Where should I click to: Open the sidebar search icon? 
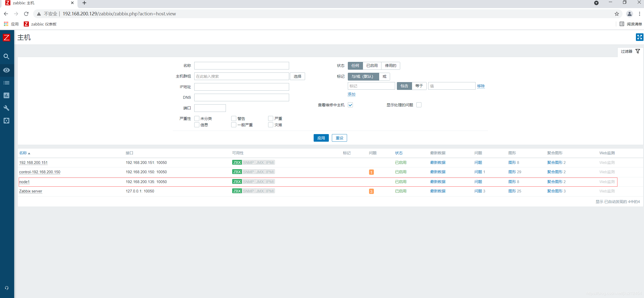7,57
